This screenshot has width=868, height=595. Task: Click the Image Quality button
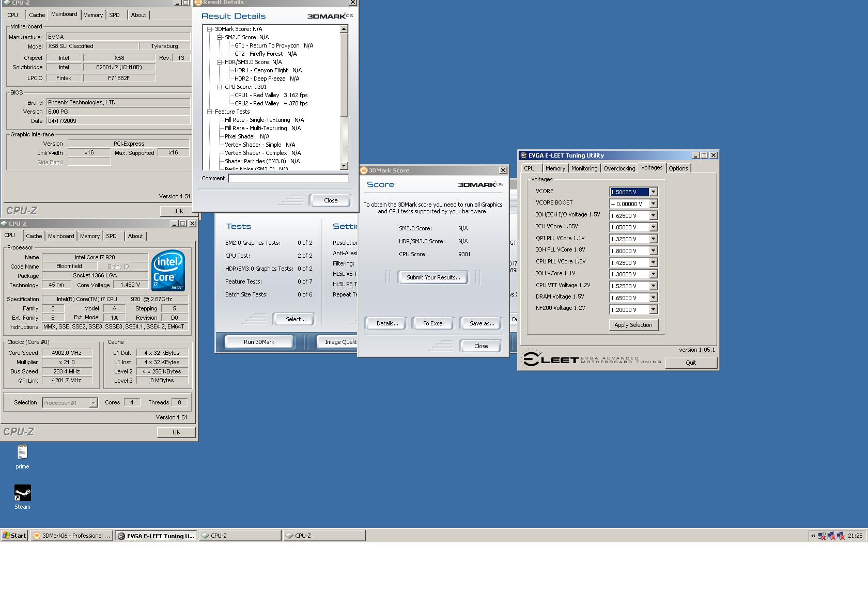(337, 342)
